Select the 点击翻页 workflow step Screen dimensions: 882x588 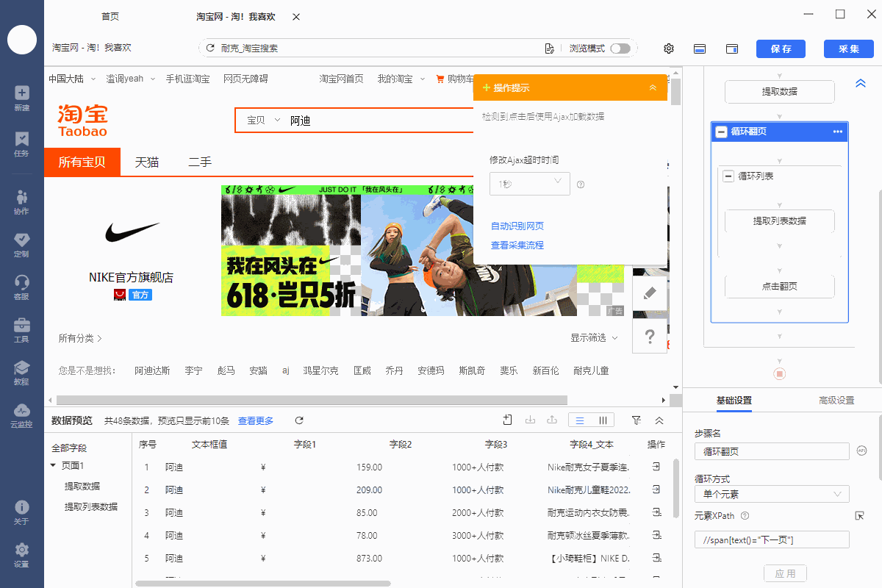(780, 287)
